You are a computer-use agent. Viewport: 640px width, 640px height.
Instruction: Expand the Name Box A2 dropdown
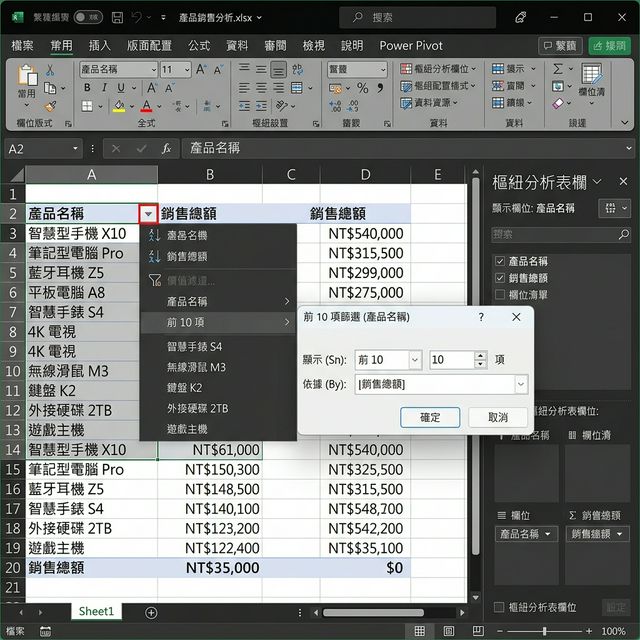75,149
